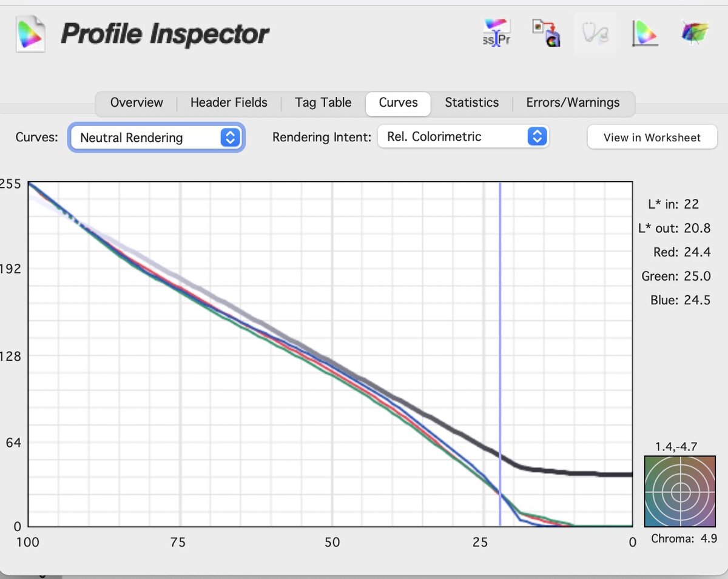This screenshot has width=728, height=579.
Task: Open the 2D gamut chromaticity graph icon
Action: click(644, 34)
